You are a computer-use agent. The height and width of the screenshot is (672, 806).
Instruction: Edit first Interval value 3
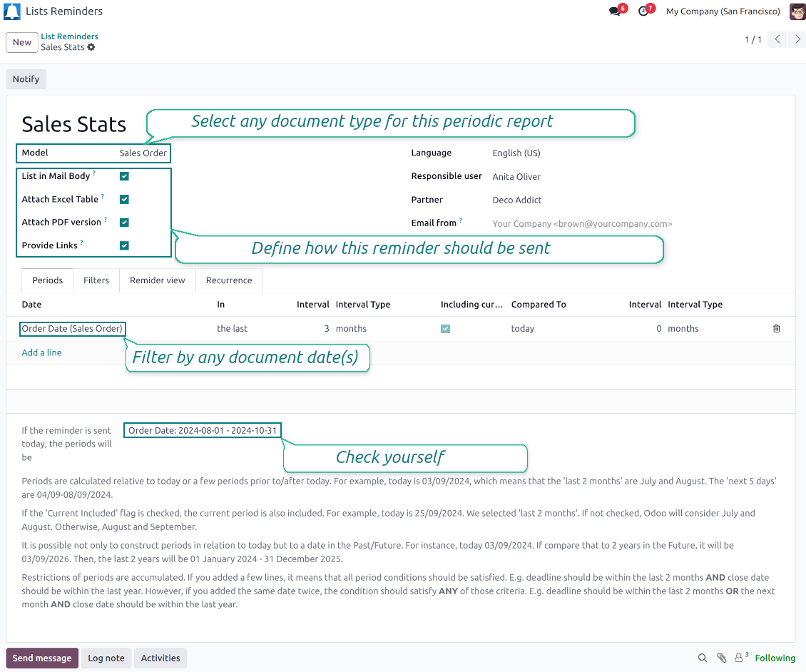[327, 329]
